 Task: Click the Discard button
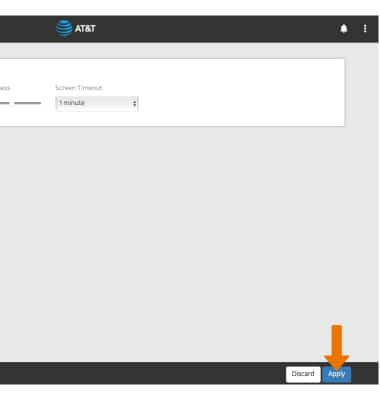click(303, 374)
